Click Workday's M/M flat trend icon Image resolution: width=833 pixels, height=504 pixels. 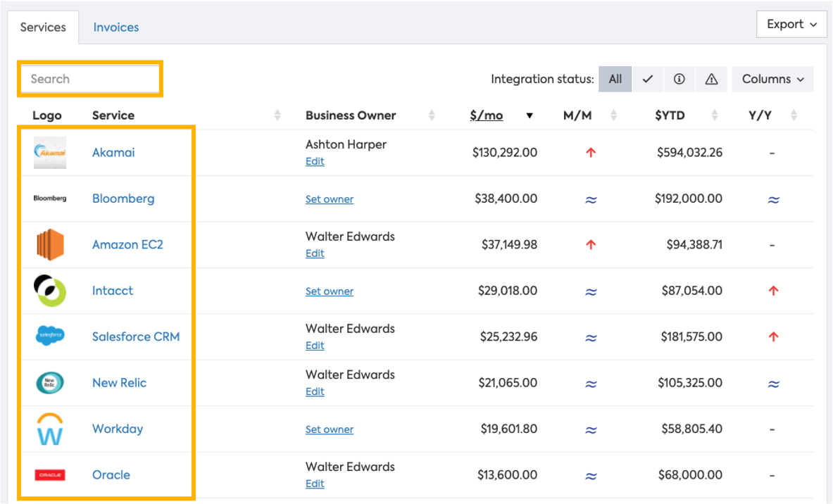(x=591, y=429)
